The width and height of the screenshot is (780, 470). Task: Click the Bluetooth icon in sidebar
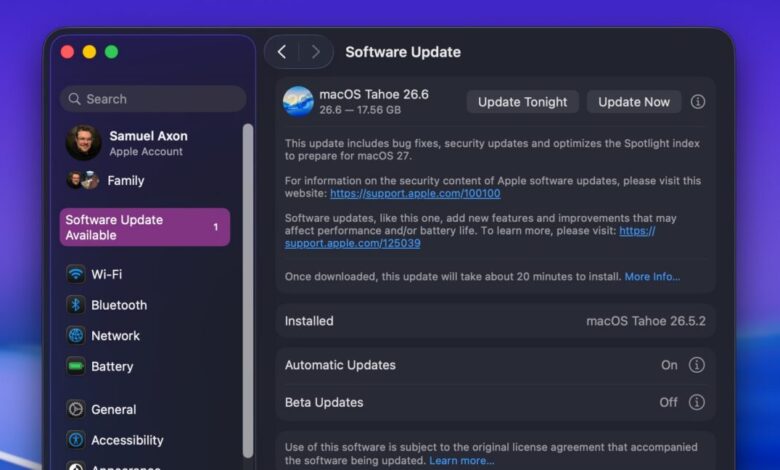(x=76, y=305)
